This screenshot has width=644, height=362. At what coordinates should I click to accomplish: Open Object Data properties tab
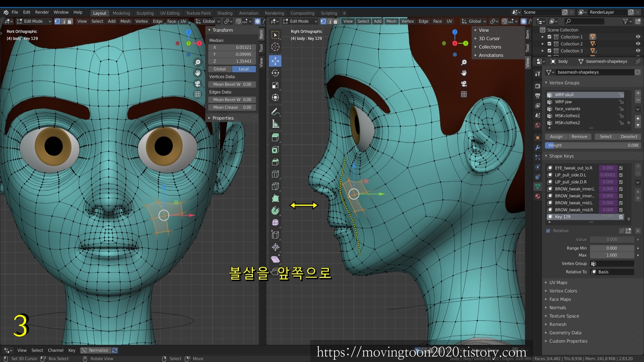538,186
